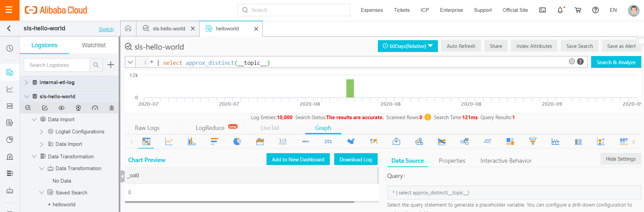The width and height of the screenshot is (644, 212).
Task: Expand the internal-etl-log logstore
Action: [x=26, y=82]
